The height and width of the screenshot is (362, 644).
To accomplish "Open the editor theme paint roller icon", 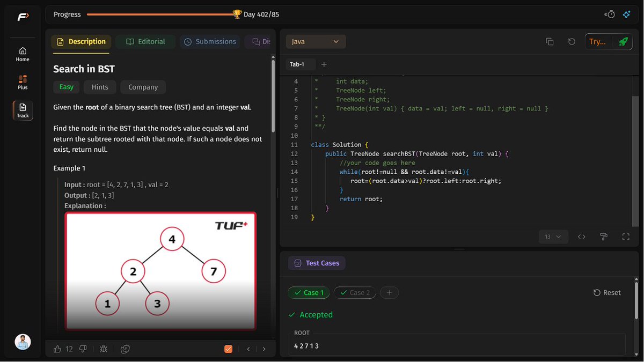I will click(603, 237).
